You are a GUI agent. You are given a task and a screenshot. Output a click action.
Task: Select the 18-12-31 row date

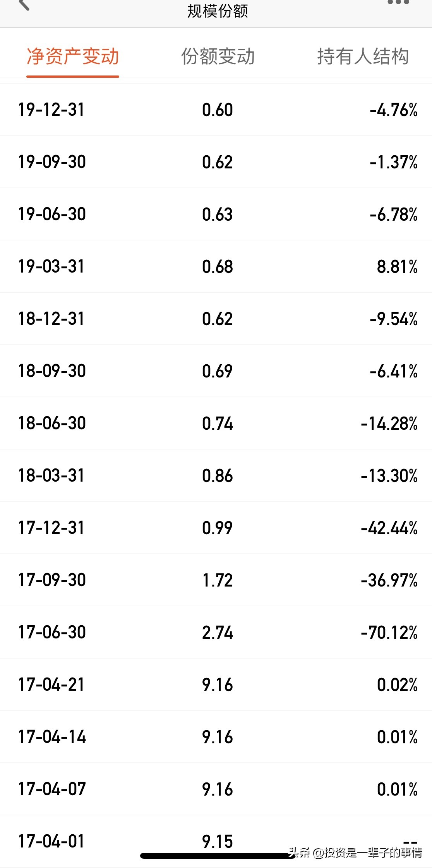[51, 319]
